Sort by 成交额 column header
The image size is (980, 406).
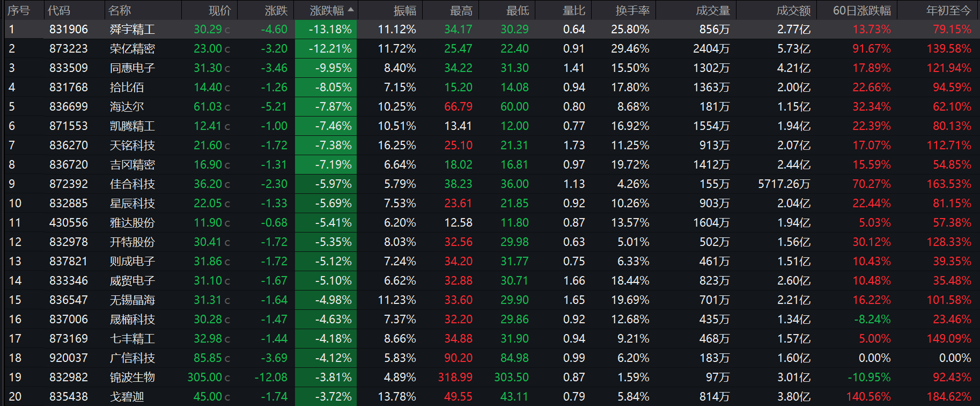793,10
